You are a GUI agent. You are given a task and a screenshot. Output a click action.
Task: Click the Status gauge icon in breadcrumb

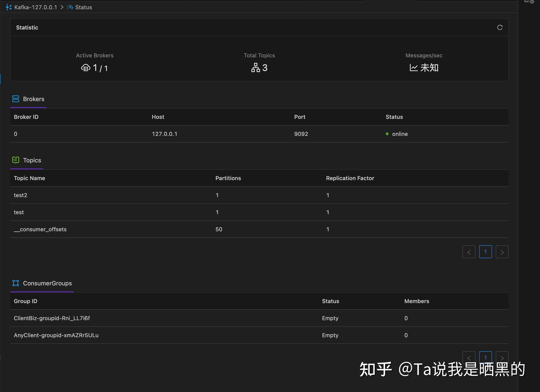[x=70, y=7]
